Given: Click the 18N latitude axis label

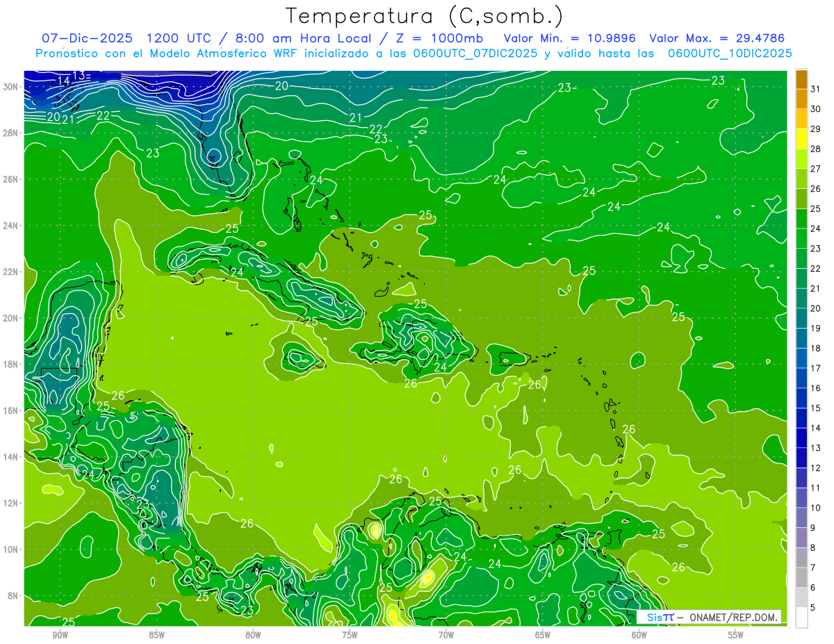Looking at the screenshot, I should (11, 364).
